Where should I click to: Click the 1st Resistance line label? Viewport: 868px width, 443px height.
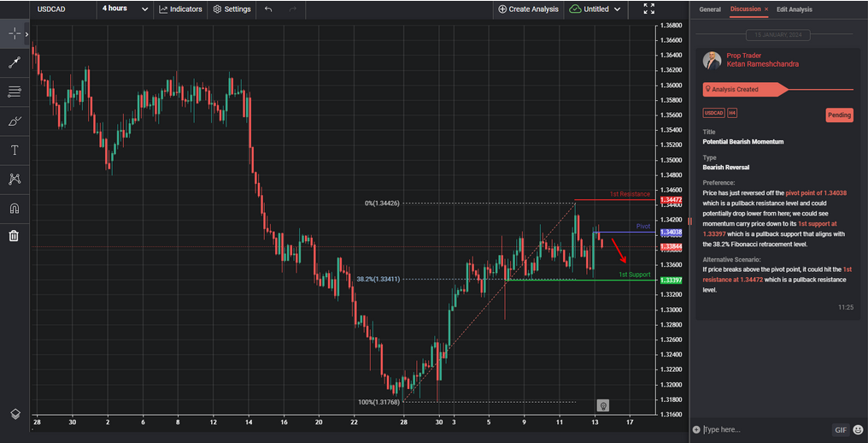pos(630,194)
